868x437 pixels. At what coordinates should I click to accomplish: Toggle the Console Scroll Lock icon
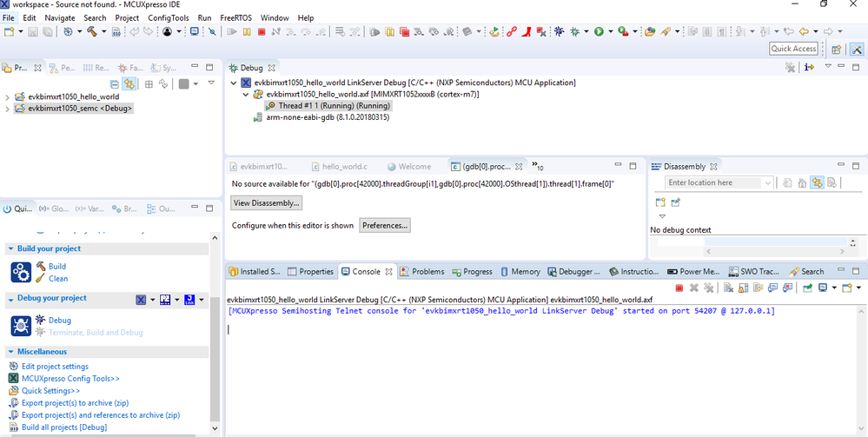(743, 288)
